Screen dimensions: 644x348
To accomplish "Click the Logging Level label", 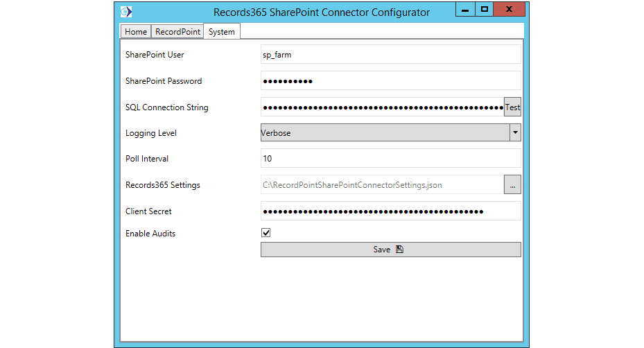I will click(150, 133).
